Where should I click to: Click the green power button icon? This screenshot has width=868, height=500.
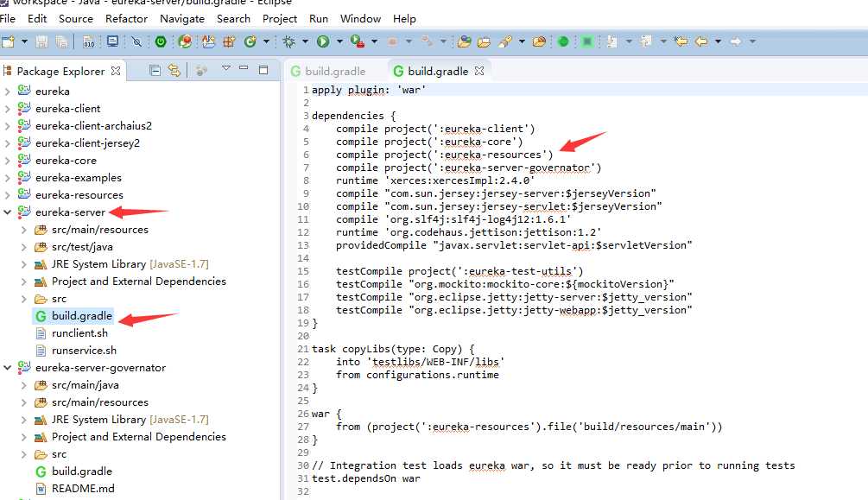[161, 41]
